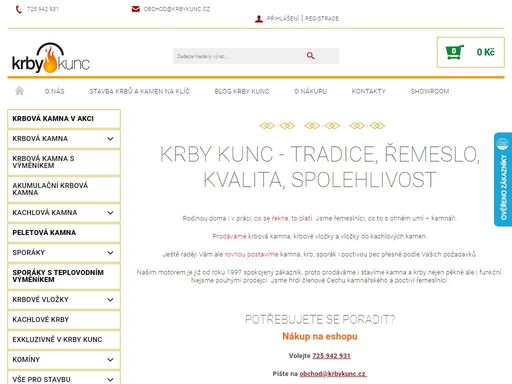Open Krbová kamna s výměníkem category

pyautogui.click(x=64, y=162)
